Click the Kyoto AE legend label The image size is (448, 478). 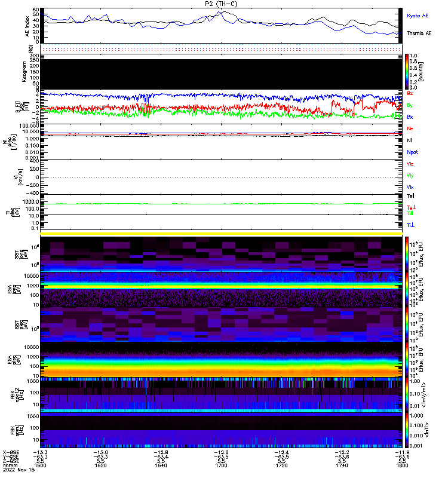[418, 16]
